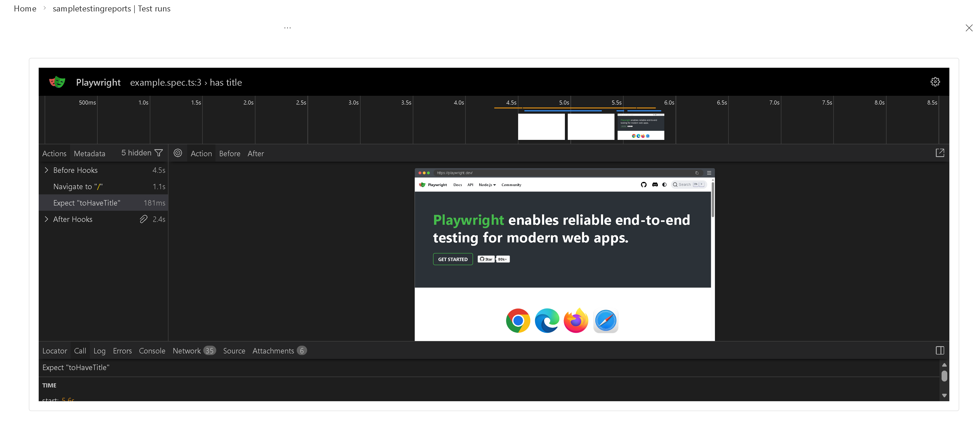Click the GET STARTED button in snapshot
The width and height of the screenshot is (980, 443).
click(453, 259)
